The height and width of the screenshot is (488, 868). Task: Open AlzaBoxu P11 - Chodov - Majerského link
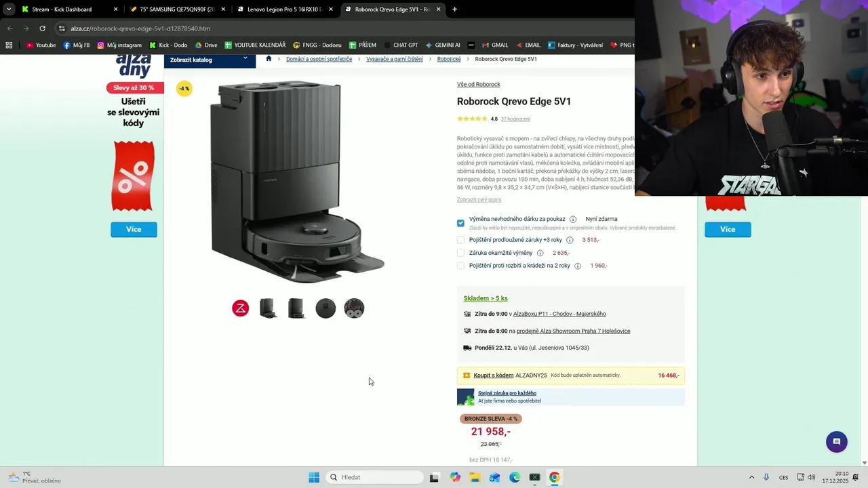coord(559,314)
